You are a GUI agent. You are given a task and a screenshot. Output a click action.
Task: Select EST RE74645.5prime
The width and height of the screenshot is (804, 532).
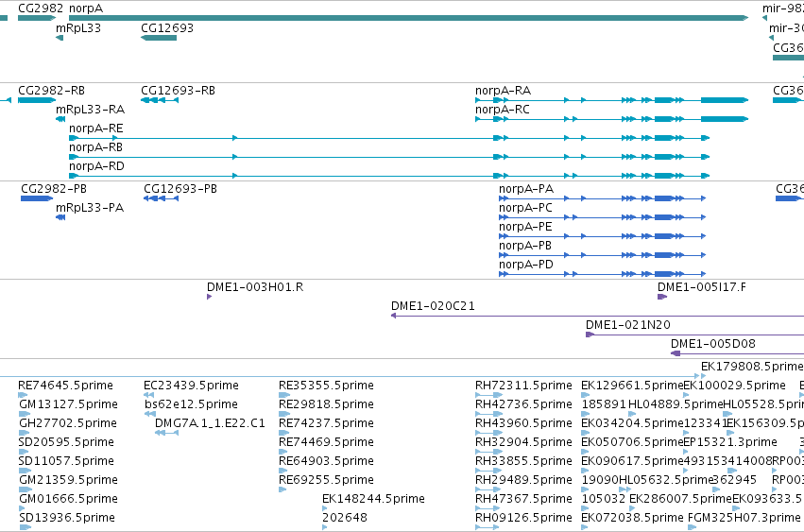point(23,395)
